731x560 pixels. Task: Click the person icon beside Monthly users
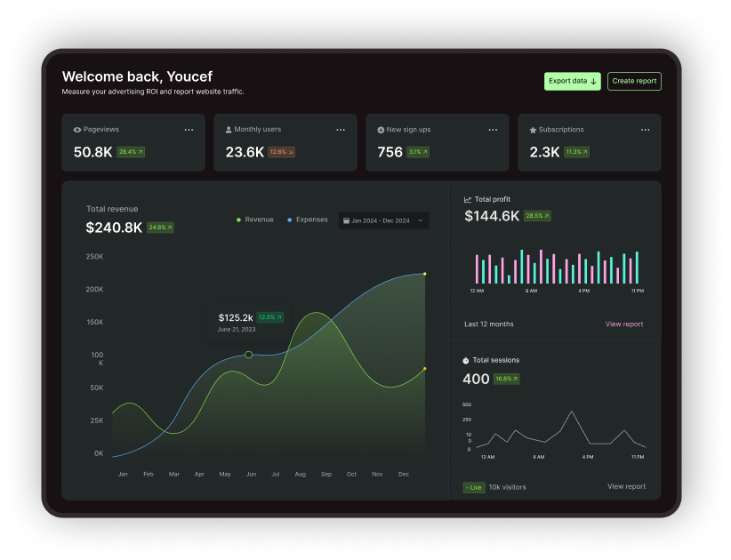point(229,130)
